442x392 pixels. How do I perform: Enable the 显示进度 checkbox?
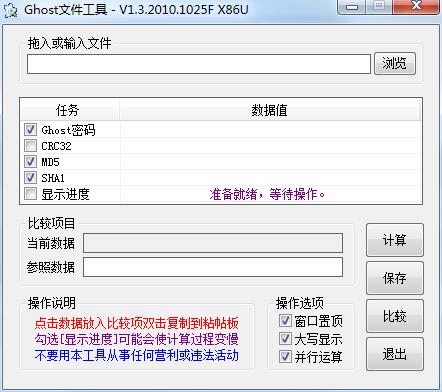point(30,193)
